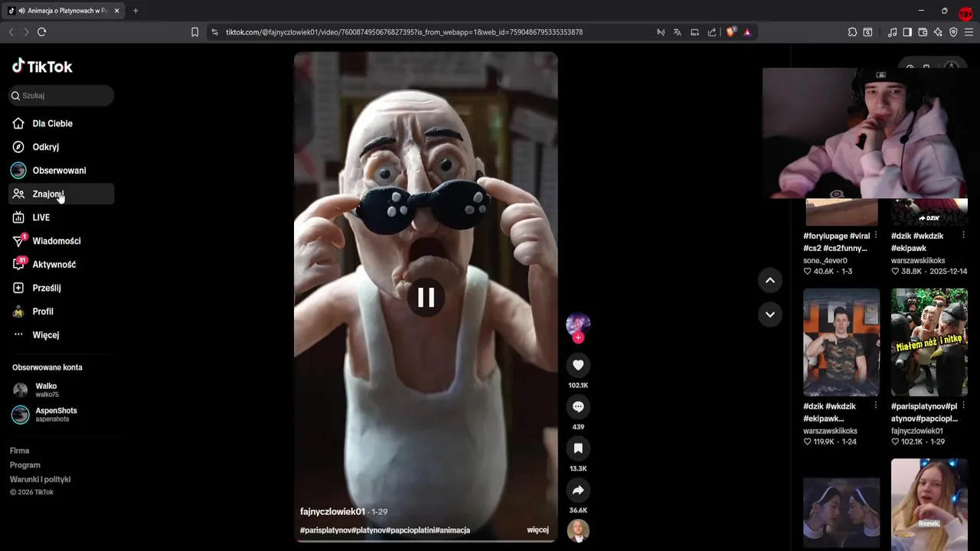The height and width of the screenshot is (551, 980).
Task: Open the Brave VPN shield icon
Action: point(953,32)
